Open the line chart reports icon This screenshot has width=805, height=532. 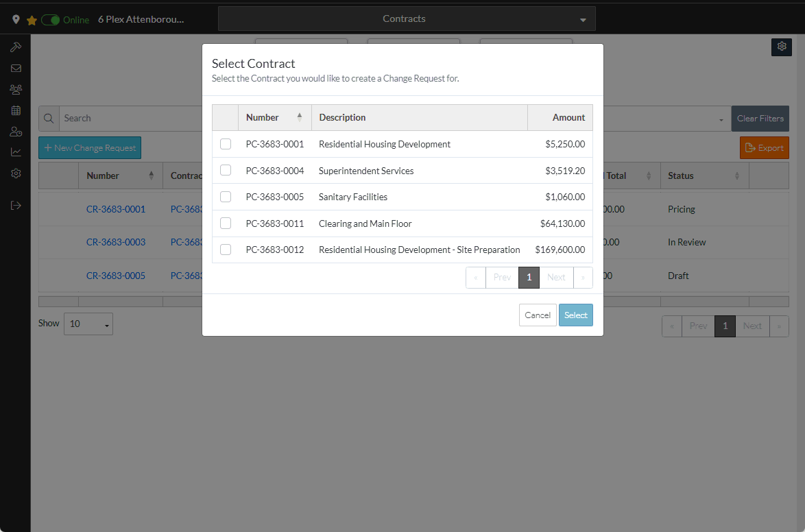(16, 152)
